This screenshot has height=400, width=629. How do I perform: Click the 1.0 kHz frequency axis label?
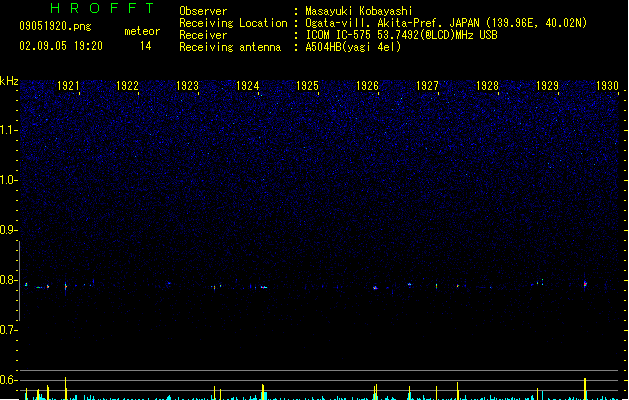[8, 180]
